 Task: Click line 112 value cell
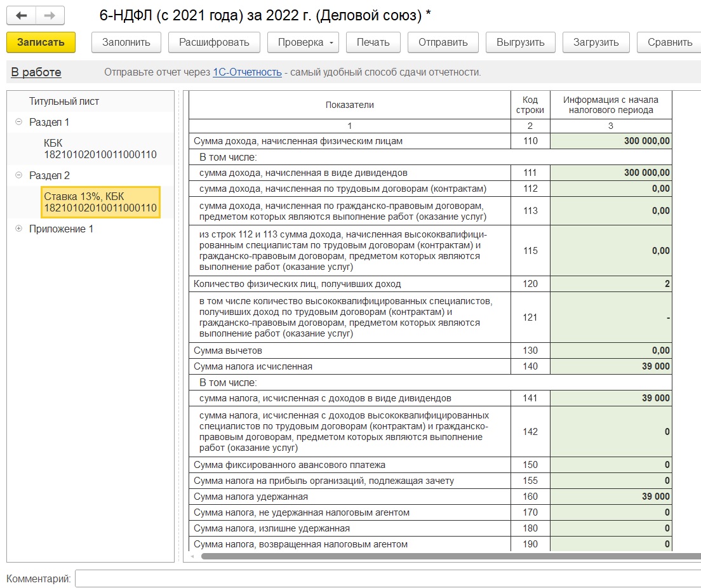click(x=611, y=189)
